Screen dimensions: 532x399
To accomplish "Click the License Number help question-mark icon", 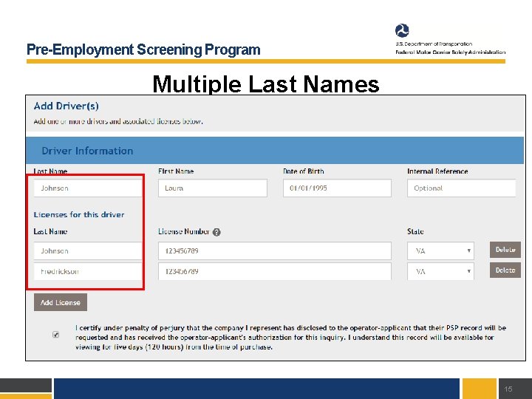I will [x=216, y=232].
